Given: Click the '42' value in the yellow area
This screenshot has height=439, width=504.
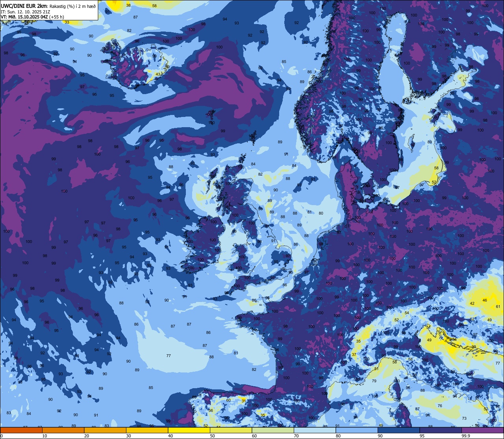Looking at the screenshot, I should point(472,304).
